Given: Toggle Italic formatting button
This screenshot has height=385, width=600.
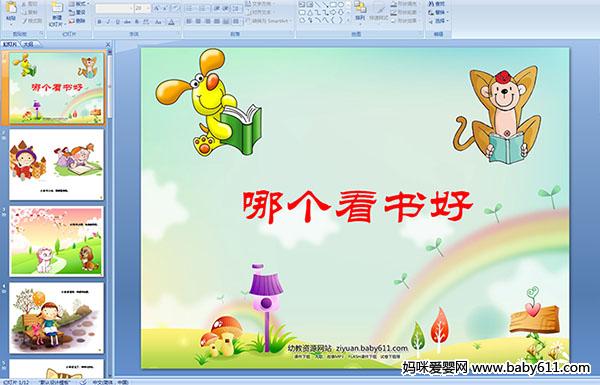Looking at the screenshot, I should (x=109, y=22).
